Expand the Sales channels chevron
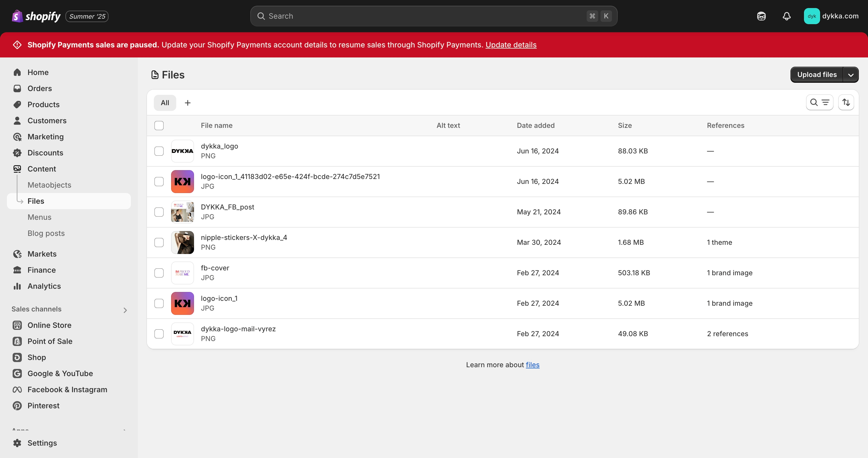The height and width of the screenshot is (458, 868). click(x=125, y=310)
